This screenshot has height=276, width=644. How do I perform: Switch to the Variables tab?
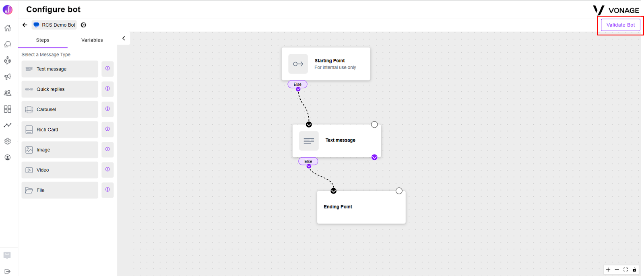click(x=92, y=40)
